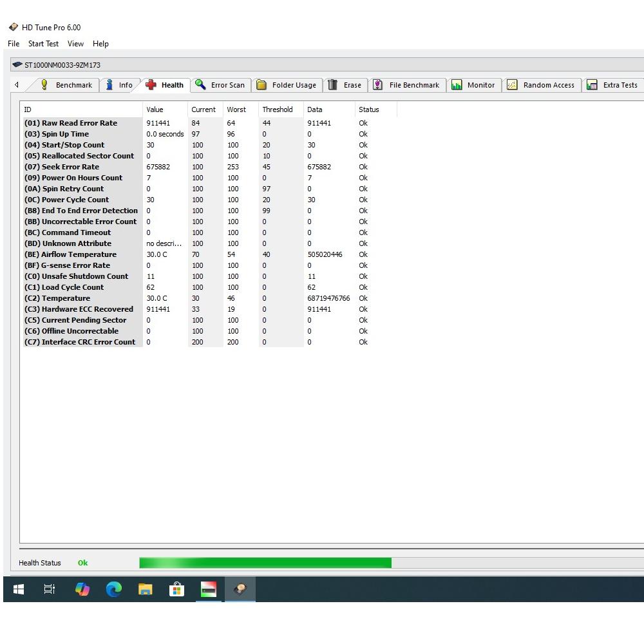Open the Start Test menu
The height and width of the screenshot is (644, 644).
click(x=43, y=44)
